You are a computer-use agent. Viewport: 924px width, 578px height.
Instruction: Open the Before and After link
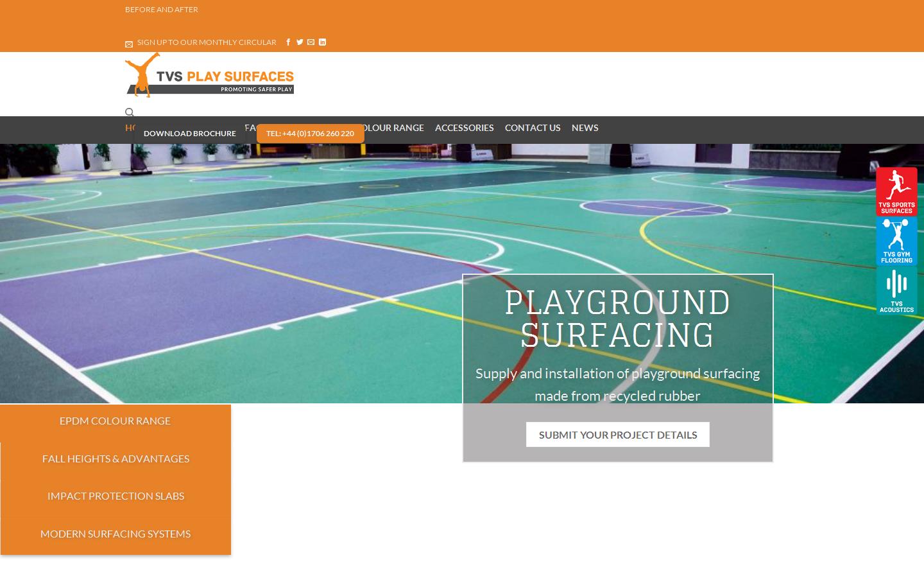pos(162,10)
